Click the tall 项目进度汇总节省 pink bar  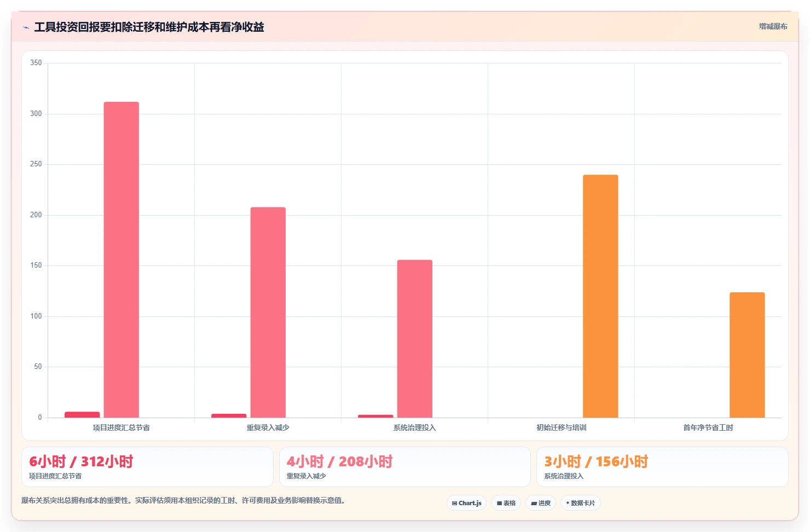pos(121,260)
